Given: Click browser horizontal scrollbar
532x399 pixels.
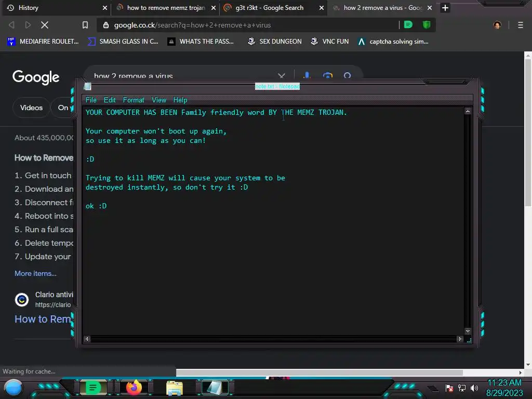Looking at the screenshot, I should coord(320,373).
